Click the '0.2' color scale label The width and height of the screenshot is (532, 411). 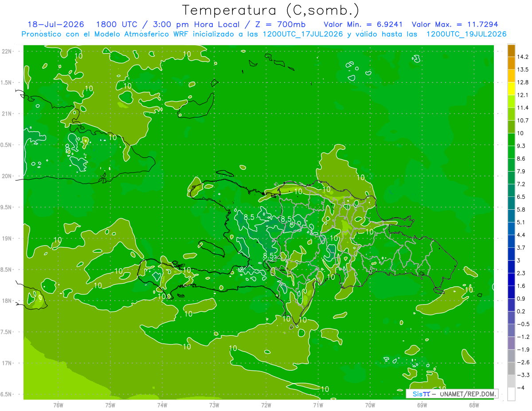522,311
